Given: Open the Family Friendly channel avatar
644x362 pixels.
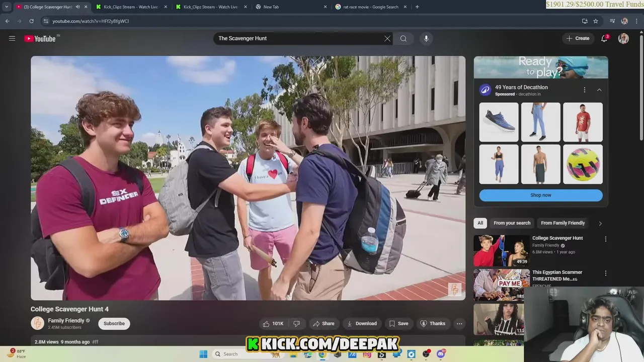Looking at the screenshot, I should coord(38,323).
